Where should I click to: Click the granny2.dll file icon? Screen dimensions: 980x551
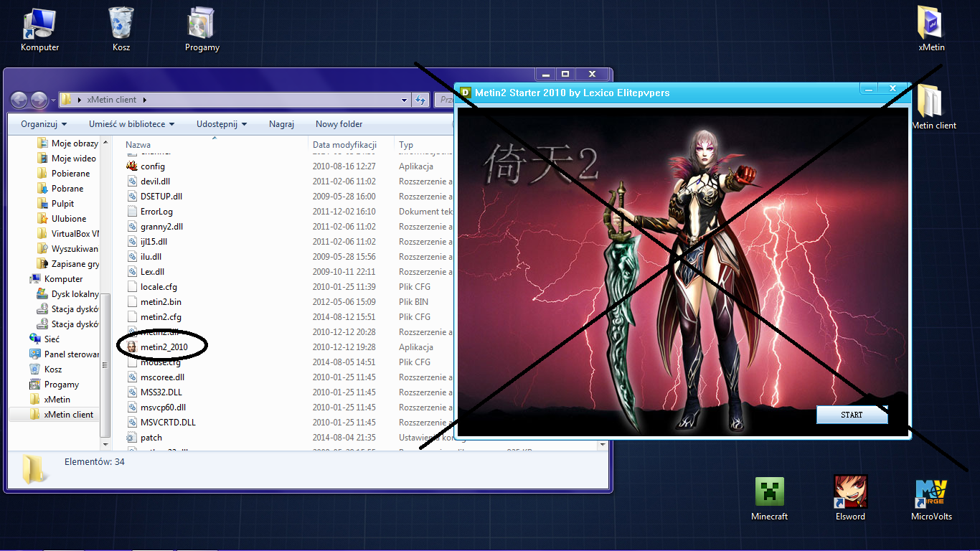click(x=131, y=227)
